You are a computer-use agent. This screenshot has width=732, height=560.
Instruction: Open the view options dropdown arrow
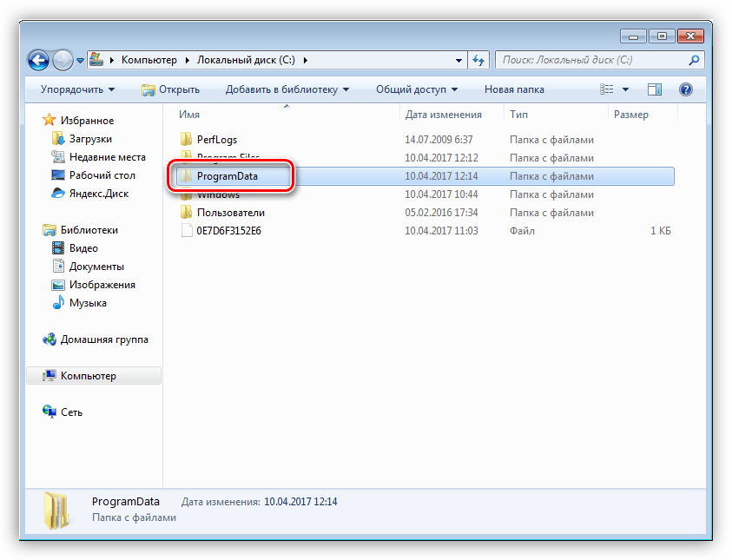[625, 89]
